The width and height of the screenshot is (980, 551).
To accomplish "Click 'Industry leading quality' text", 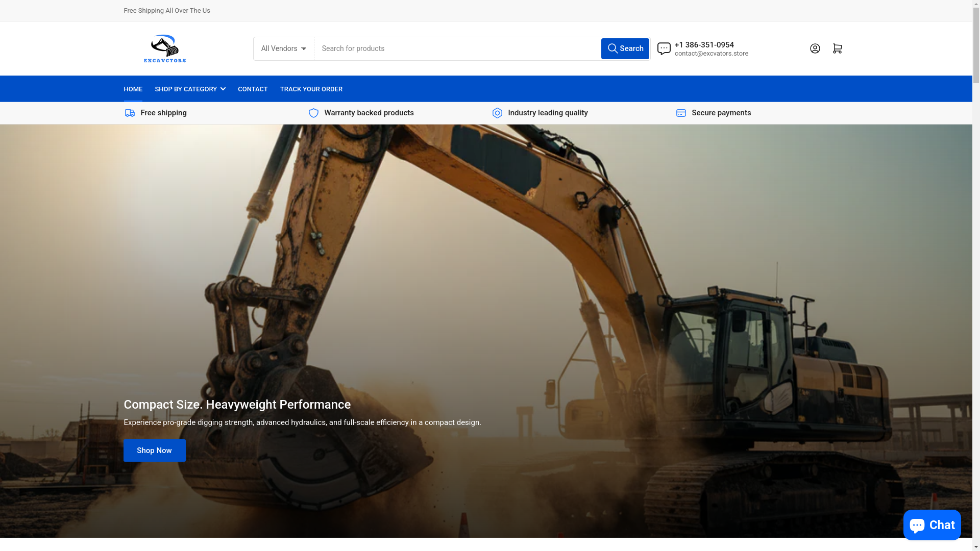I will (x=548, y=113).
